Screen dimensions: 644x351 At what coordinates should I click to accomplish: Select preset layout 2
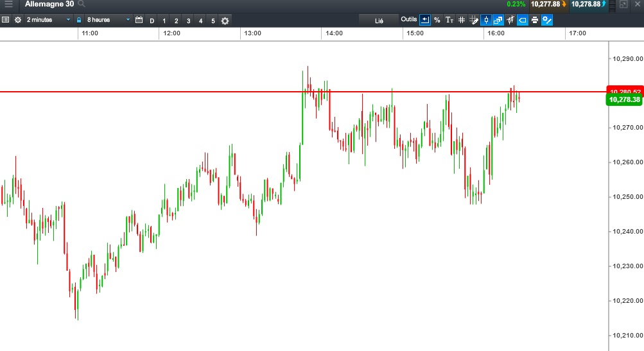[176, 21]
